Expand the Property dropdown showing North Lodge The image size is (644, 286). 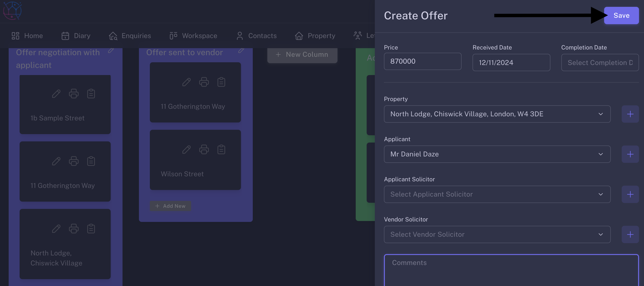(497, 114)
